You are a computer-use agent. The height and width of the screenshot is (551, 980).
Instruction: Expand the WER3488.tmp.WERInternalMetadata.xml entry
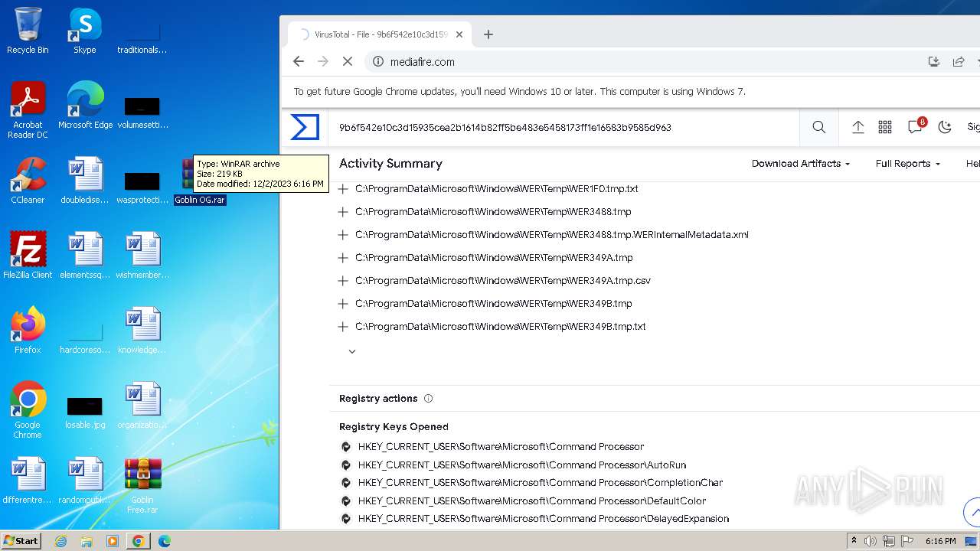pyautogui.click(x=343, y=234)
